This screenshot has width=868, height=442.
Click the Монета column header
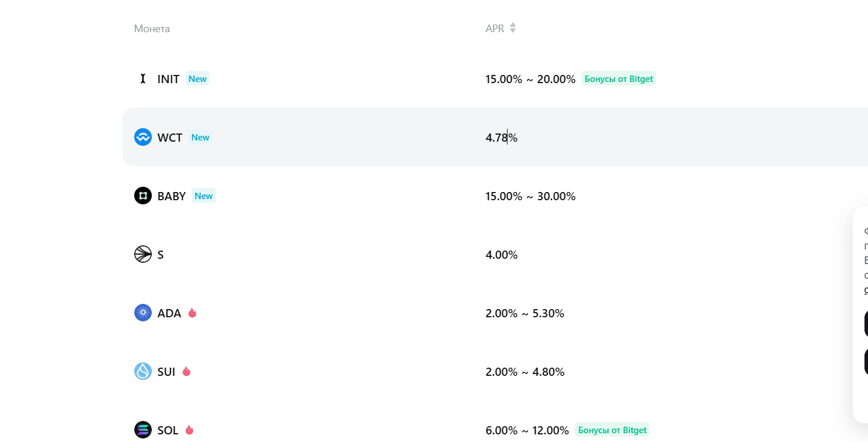[x=152, y=29]
